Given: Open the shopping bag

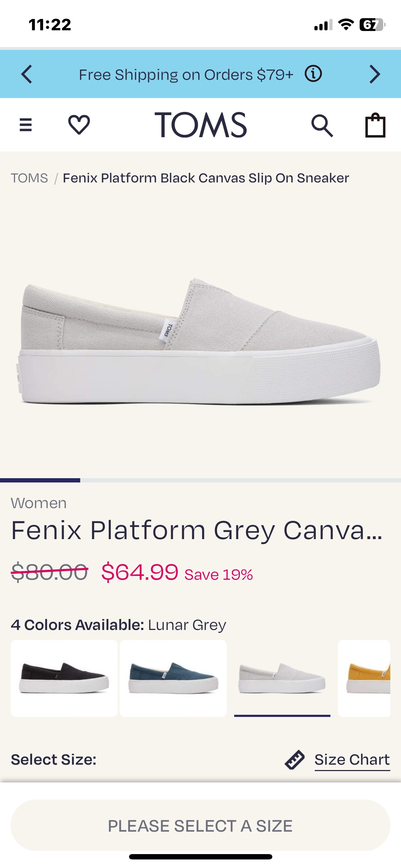Looking at the screenshot, I should [375, 125].
